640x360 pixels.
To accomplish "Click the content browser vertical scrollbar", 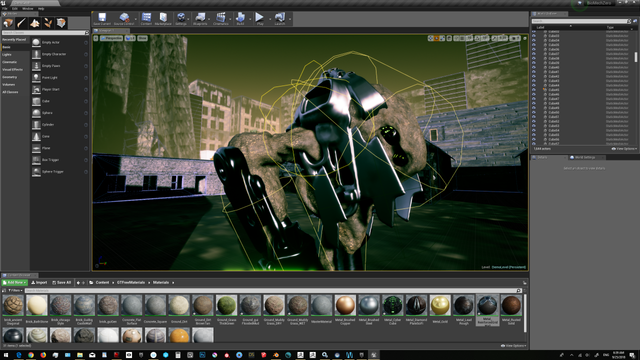I will click(525, 313).
